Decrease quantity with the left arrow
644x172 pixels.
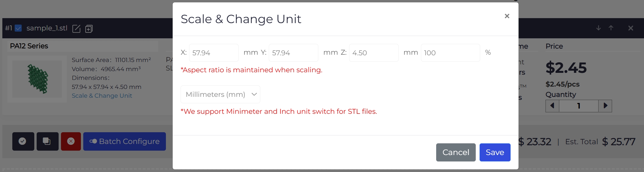[x=552, y=106]
